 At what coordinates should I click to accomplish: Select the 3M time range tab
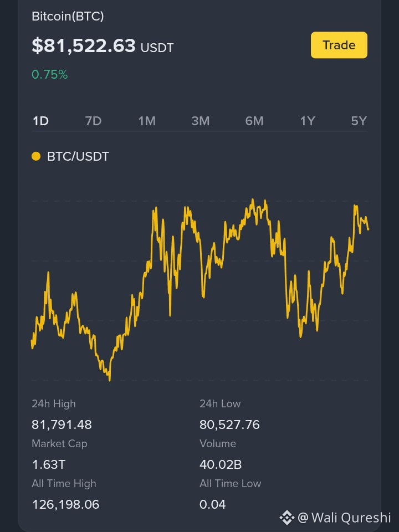click(x=201, y=121)
